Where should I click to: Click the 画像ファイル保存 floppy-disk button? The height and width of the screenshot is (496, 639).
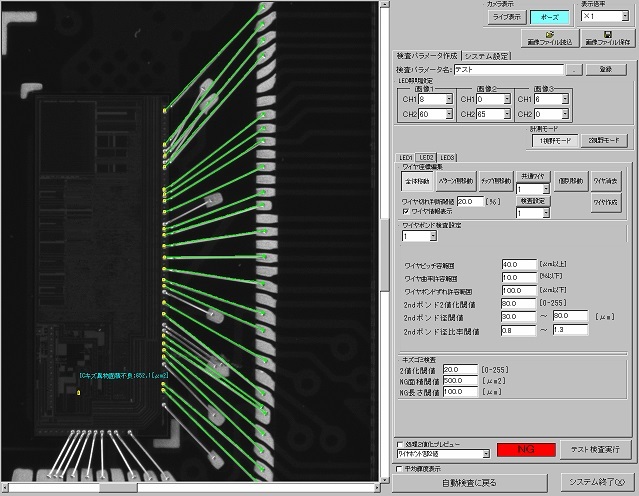pos(604,37)
